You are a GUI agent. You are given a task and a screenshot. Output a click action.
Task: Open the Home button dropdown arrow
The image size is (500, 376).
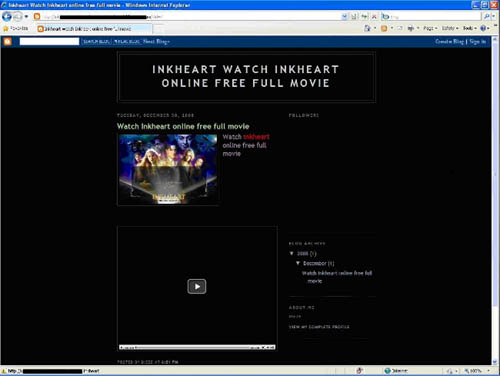click(x=375, y=28)
